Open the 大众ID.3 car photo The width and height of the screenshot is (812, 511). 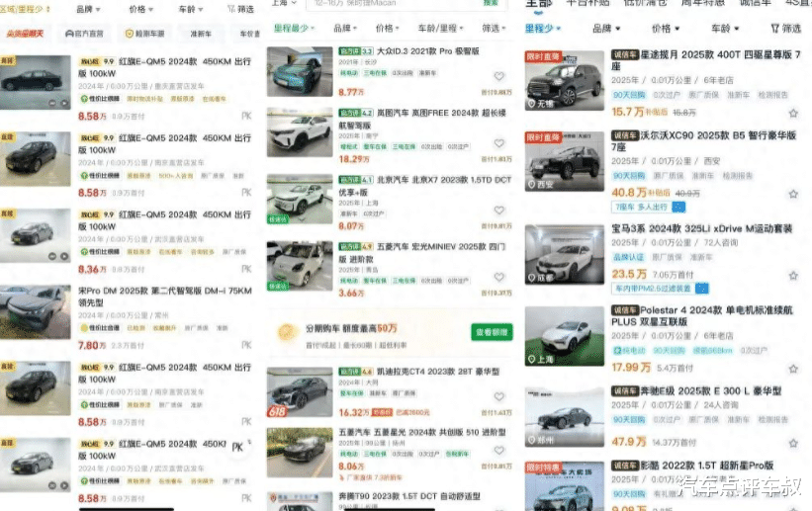[300, 71]
